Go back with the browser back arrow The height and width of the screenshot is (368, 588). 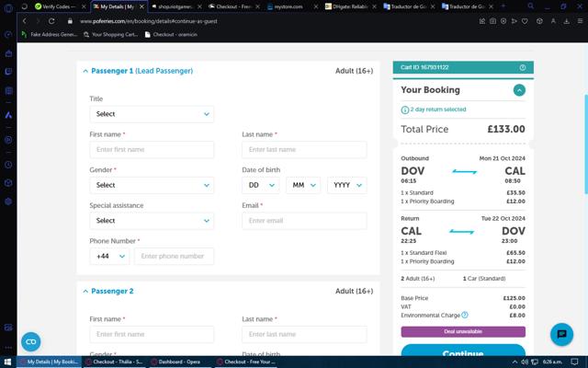point(25,21)
